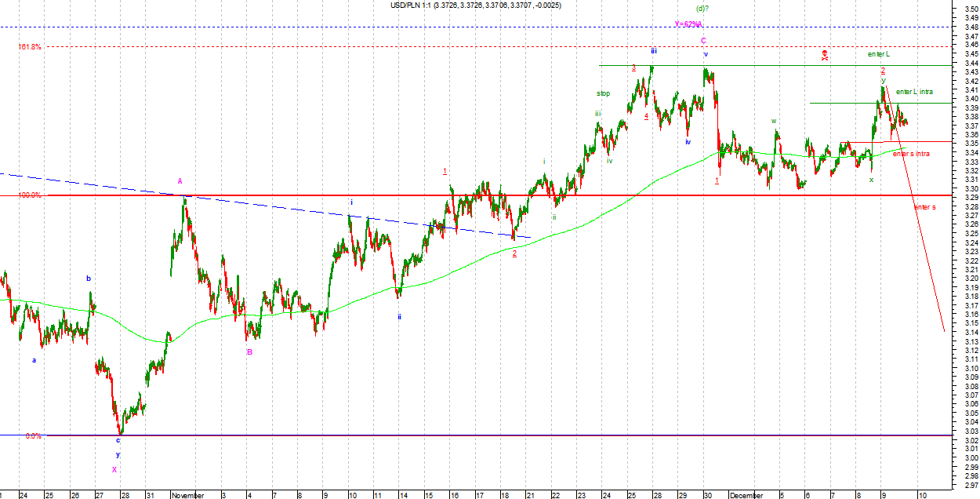This screenshot has height=499, width=980.
Task: Click the green 'enter L' annotation
Action: coord(878,54)
